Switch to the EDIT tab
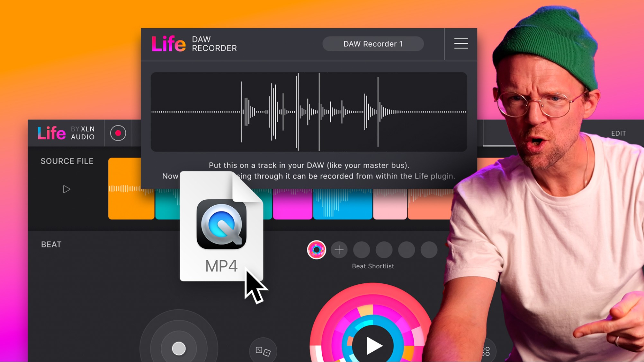The height and width of the screenshot is (362, 644). tap(618, 133)
